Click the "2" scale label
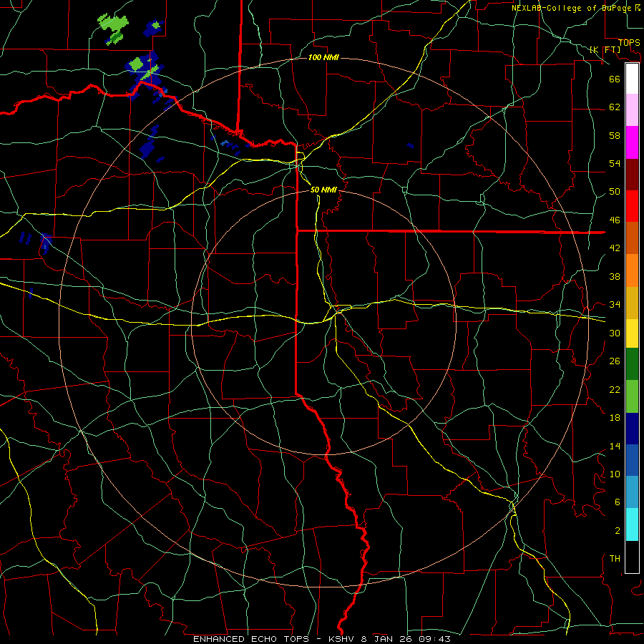Screen dimensions: 644x644 [618, 531]
